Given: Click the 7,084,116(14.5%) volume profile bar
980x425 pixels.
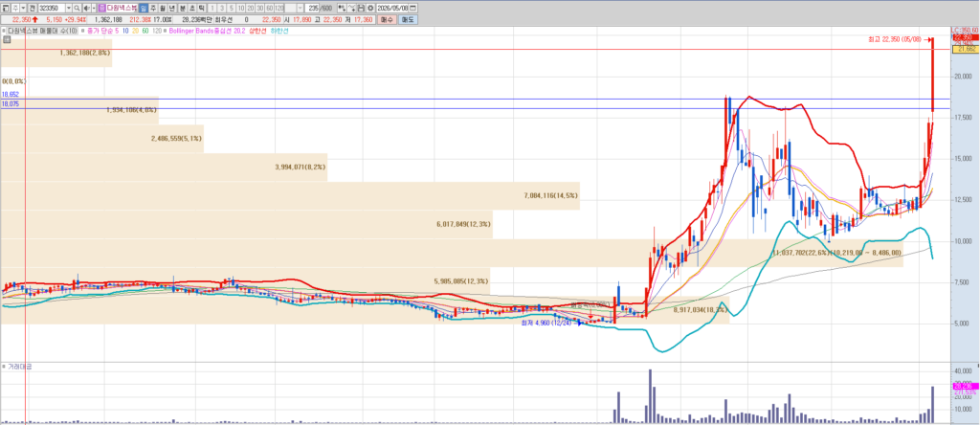Looking at the screenshot, I should 290,195.
